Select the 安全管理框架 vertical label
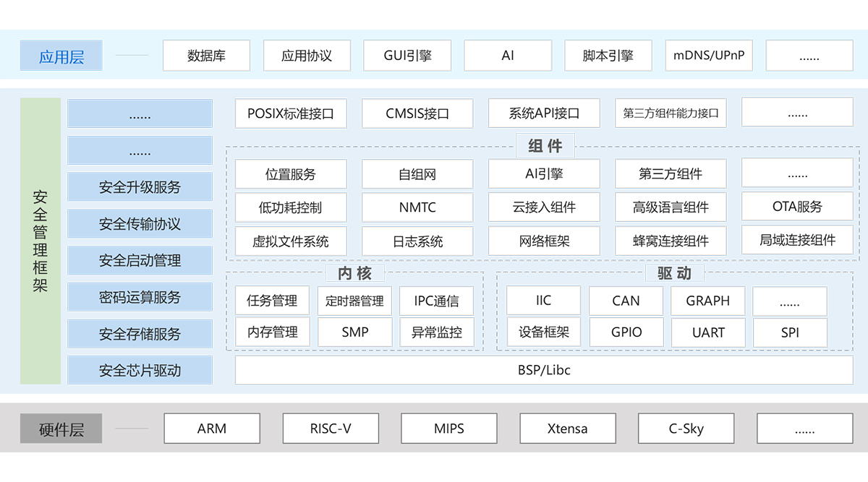Viewport: 868px width, 482px height. click(x=41, y=241)
